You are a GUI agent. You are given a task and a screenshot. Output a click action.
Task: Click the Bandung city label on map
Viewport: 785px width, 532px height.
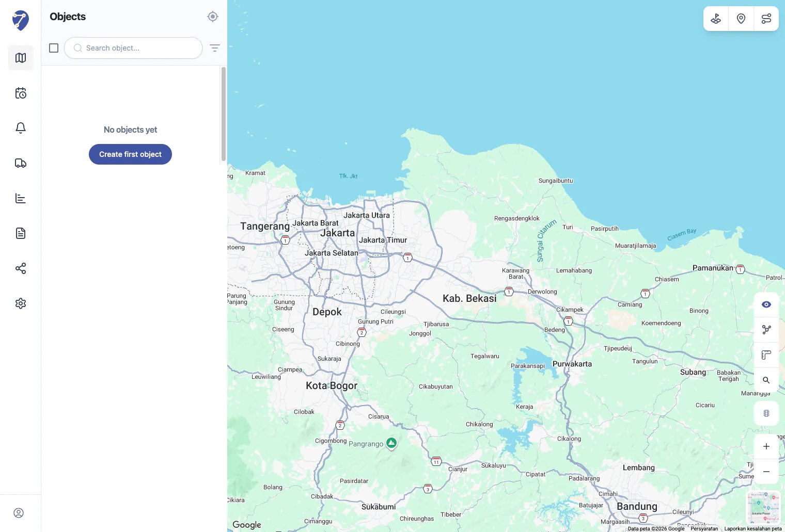point(637,506)
